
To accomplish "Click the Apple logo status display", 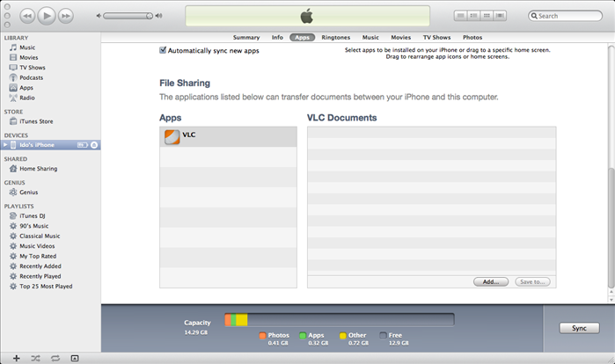I will [x=308, y=16].
